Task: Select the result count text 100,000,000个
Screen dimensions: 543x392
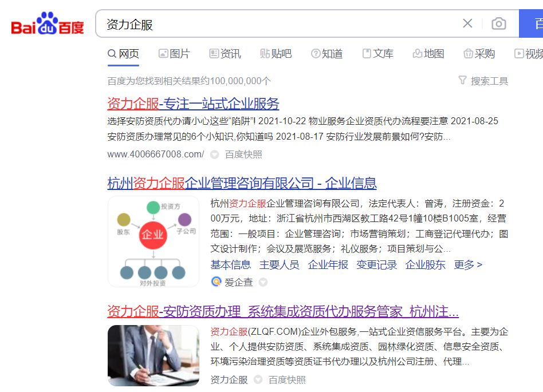Action: (241, 81)
